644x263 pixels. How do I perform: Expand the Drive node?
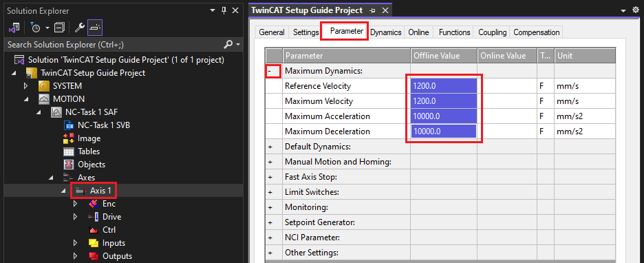(75, 217)
